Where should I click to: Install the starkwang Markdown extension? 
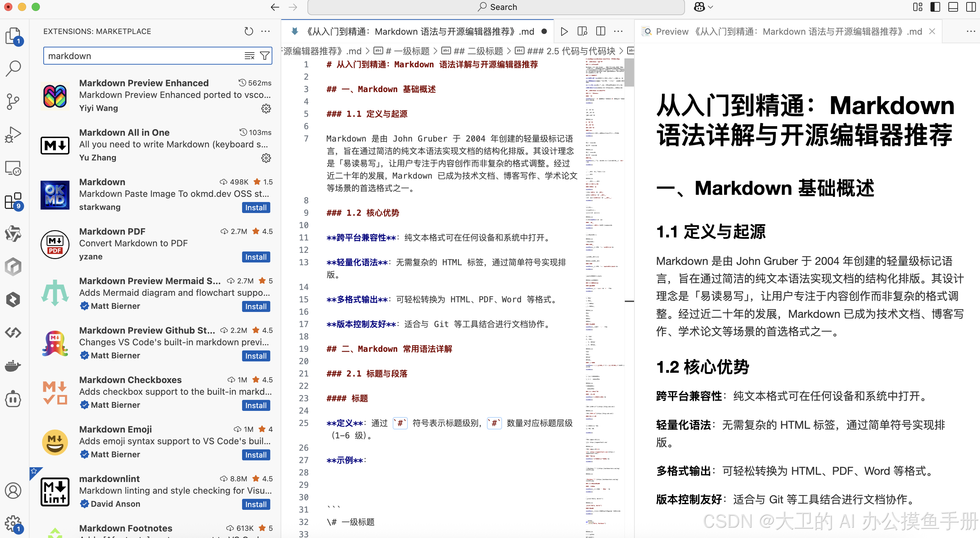tap(255, 208)
